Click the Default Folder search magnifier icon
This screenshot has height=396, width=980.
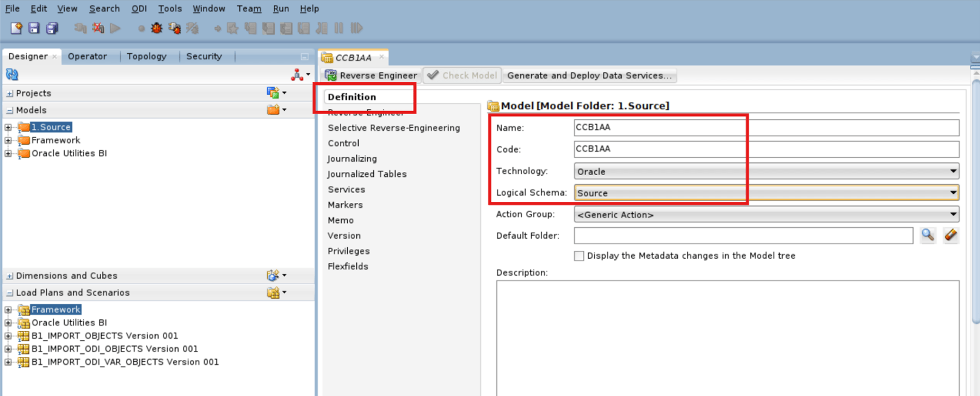928,235
